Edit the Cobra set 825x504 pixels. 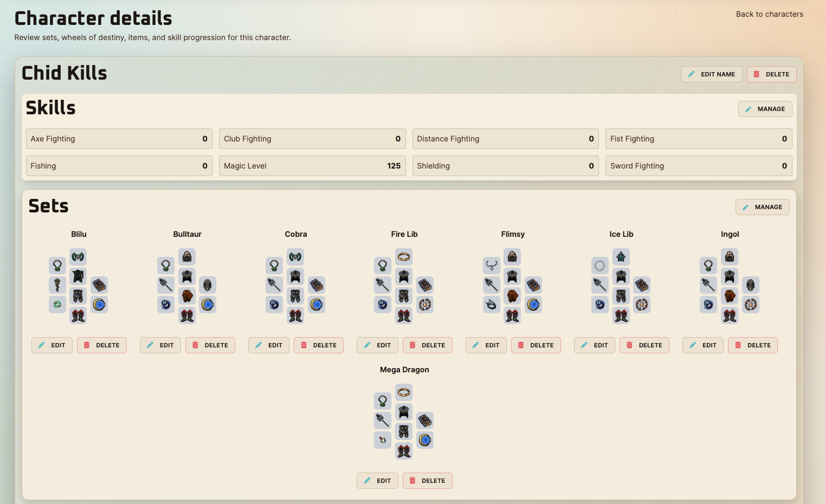click(269, 345)
